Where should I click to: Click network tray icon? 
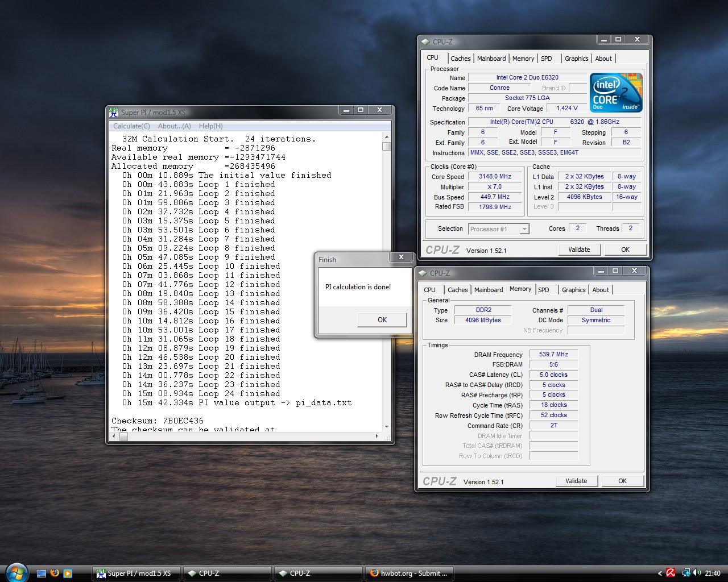point(686,573)
